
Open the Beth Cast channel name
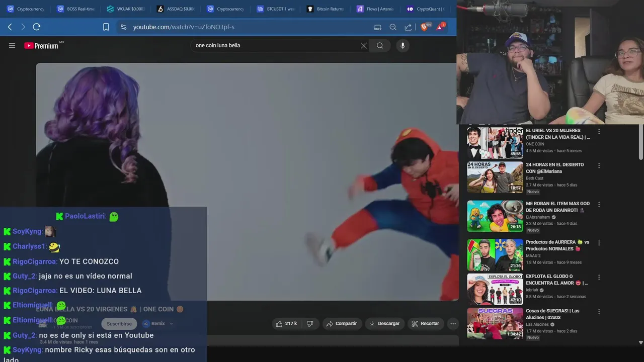pyautogui.click(x=534, y=178)
